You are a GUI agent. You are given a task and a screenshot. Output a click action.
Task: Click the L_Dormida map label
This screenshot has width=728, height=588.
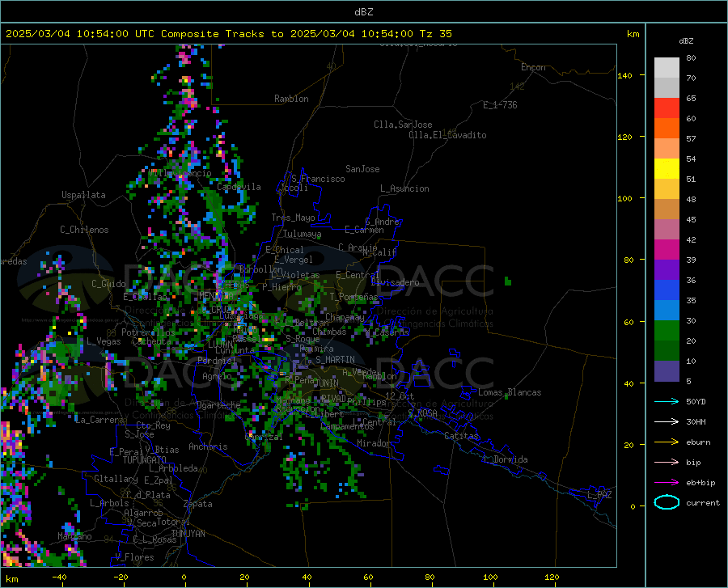(506, 460)
